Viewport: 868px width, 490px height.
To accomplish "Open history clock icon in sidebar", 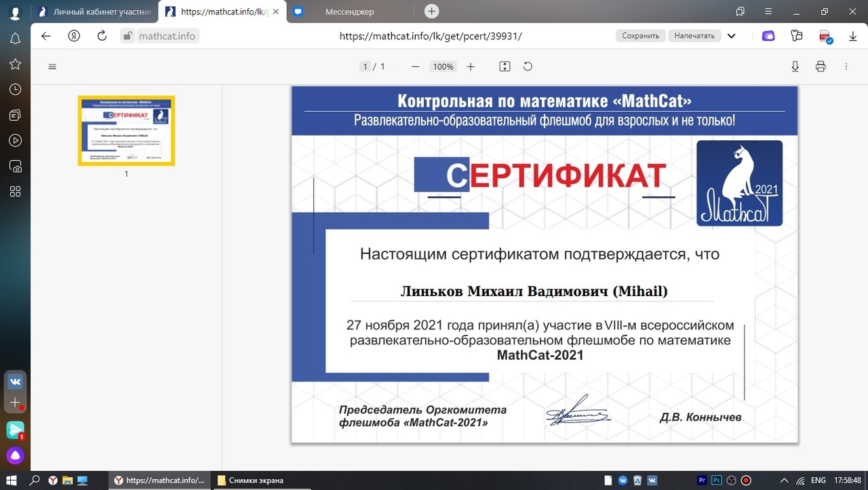I will [15, 89].
